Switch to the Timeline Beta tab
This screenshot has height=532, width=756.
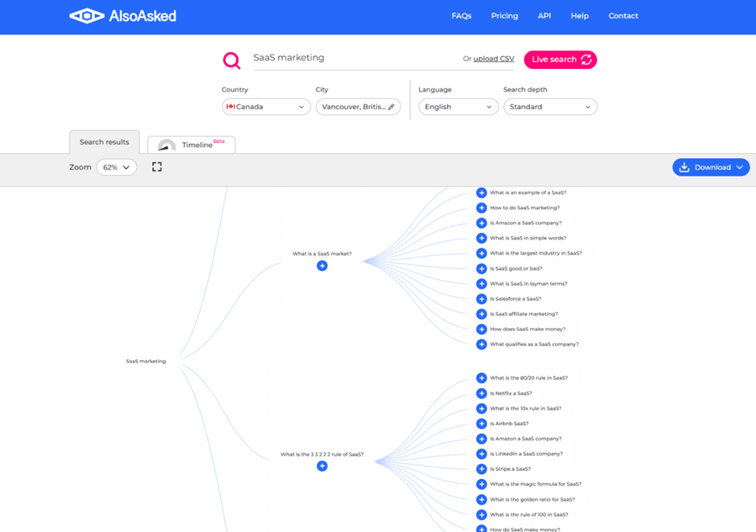coord(191,145)
